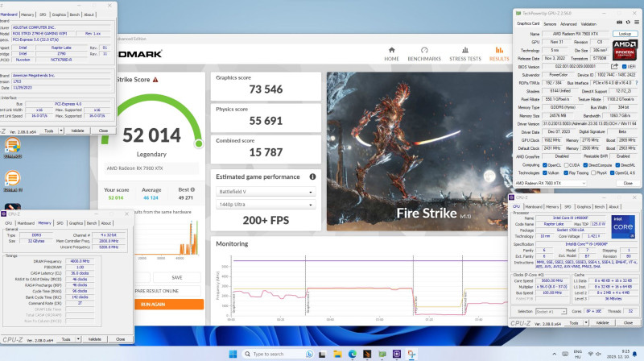Screen dimensions: 644x361
Task: Open the Battlefield V game dropdown
Action: point(266,192)
